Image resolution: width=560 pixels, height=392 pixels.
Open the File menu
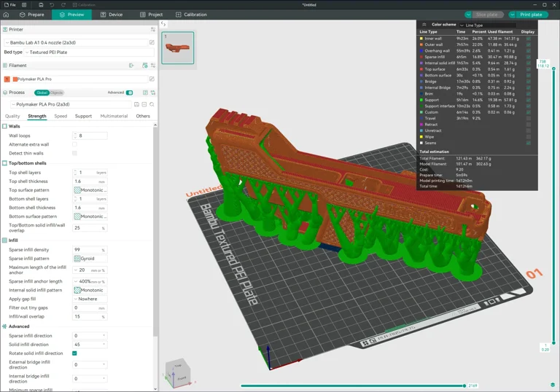coord(10,5)
